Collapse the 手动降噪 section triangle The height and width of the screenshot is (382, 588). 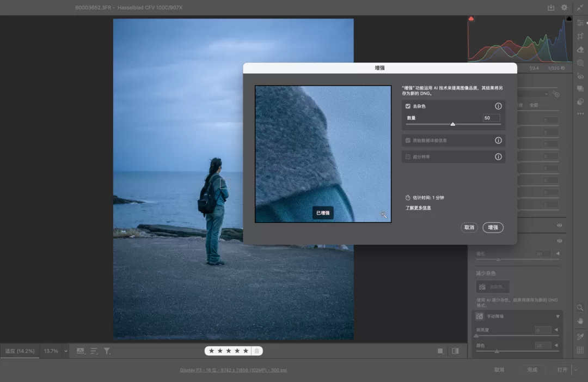558,317
